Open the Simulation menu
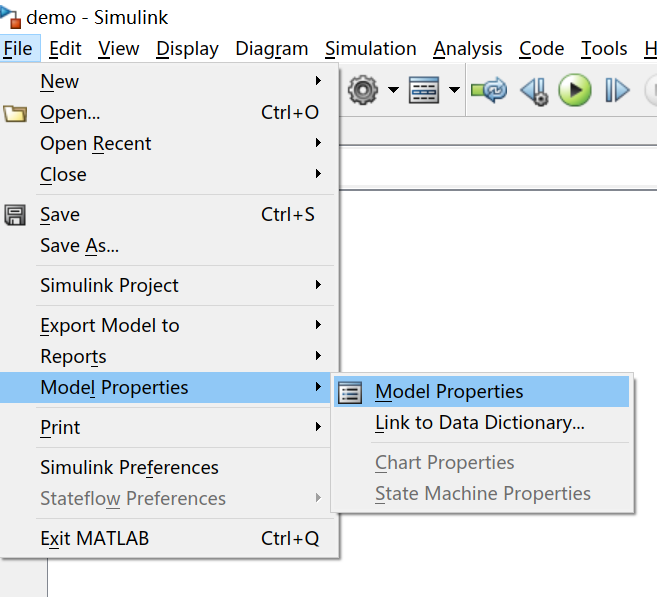This screenshot has height=597, width=657. pyautogui.click(x=371, y=49)
